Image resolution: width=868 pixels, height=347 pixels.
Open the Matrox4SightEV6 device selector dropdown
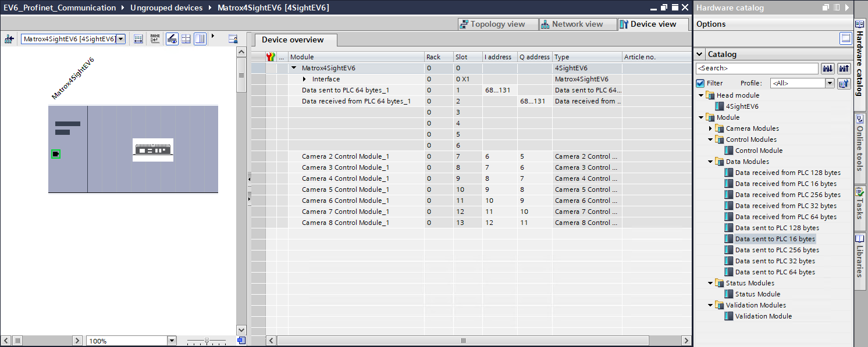(120, 39)
